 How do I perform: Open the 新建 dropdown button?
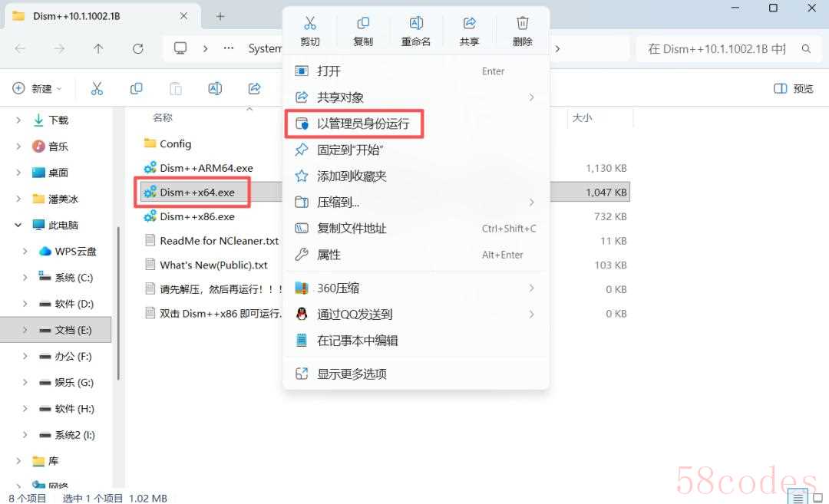[37, 88]
